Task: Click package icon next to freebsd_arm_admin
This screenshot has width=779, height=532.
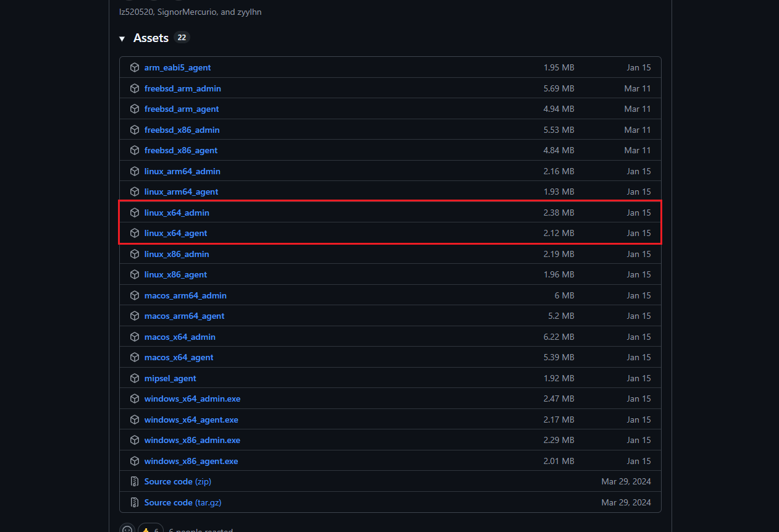Action: (x=135, y=88)
